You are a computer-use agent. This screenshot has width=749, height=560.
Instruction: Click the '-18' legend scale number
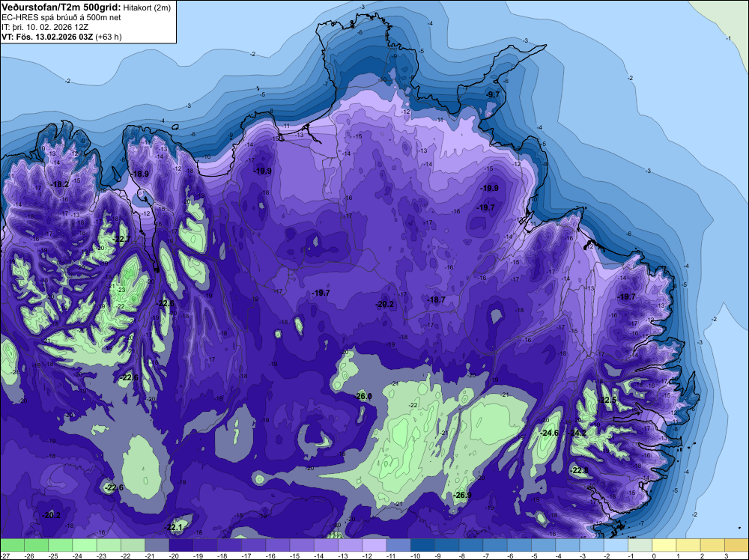(x=222, y=556)
